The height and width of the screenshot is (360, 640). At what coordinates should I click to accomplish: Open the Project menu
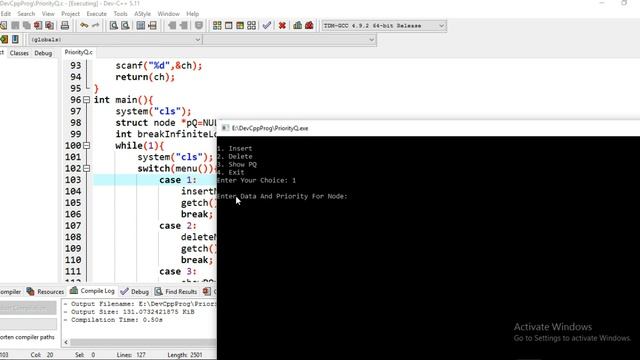70,14
